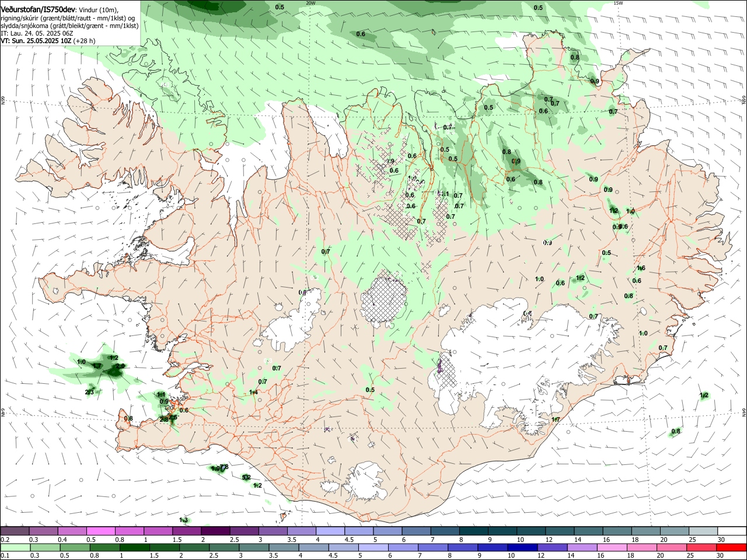Select the upper-row swatch labeled 18
This screenshot has width=747, height=560.
[645, 531]
